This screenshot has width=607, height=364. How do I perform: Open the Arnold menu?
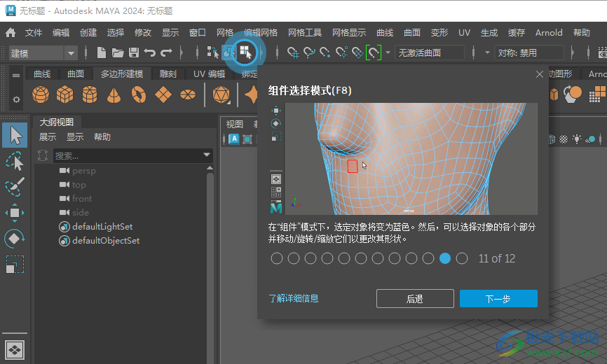coord(549,33)
